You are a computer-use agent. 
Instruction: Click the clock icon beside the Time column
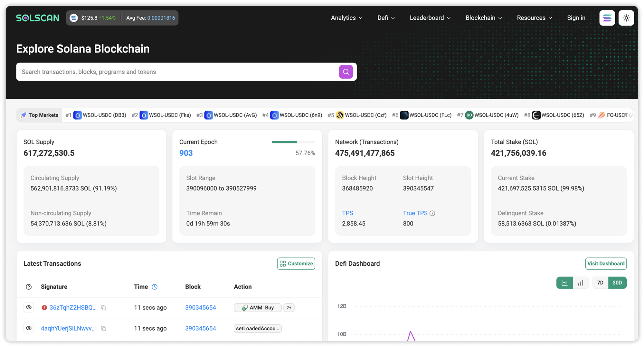point(155,287)
